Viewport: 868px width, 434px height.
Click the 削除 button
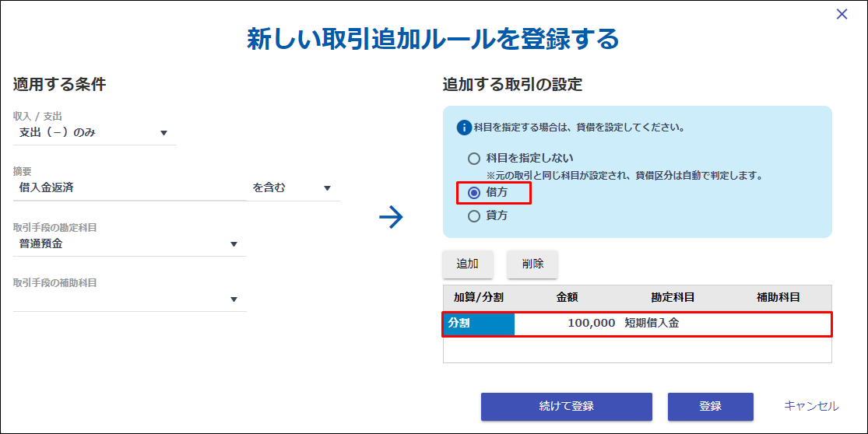point(532,264)
